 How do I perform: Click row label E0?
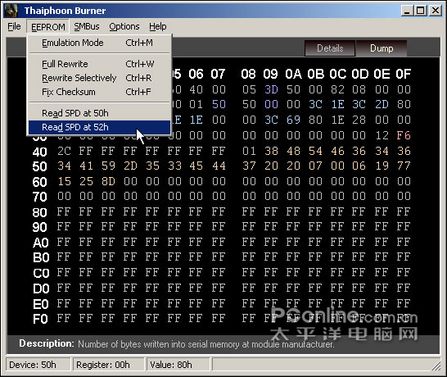[x=41, y=304]
